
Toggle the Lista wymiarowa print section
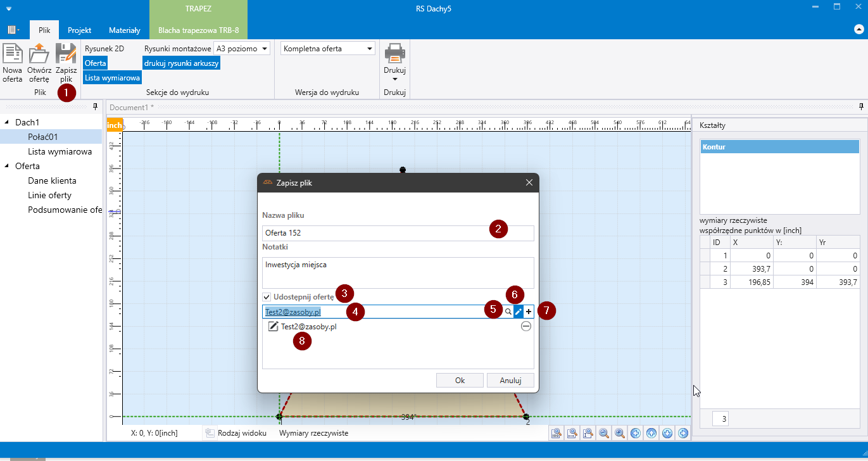point(112,77)
